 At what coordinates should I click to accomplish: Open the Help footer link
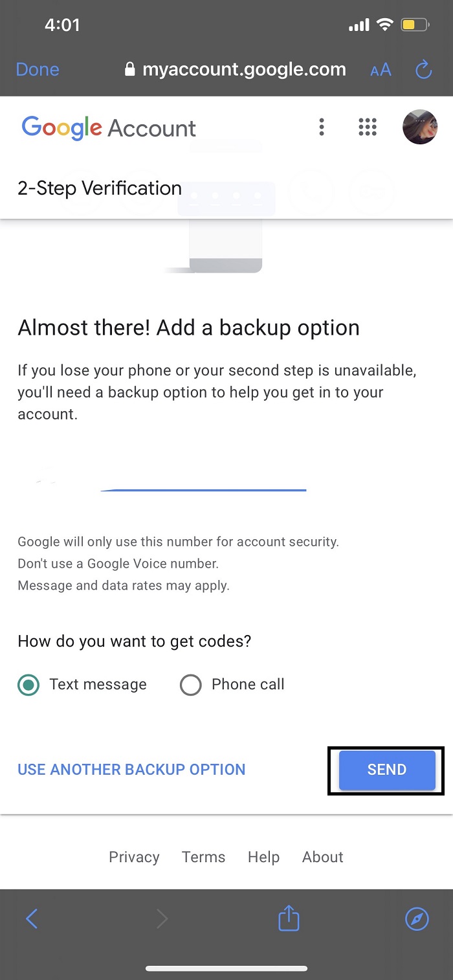[263, 857]
